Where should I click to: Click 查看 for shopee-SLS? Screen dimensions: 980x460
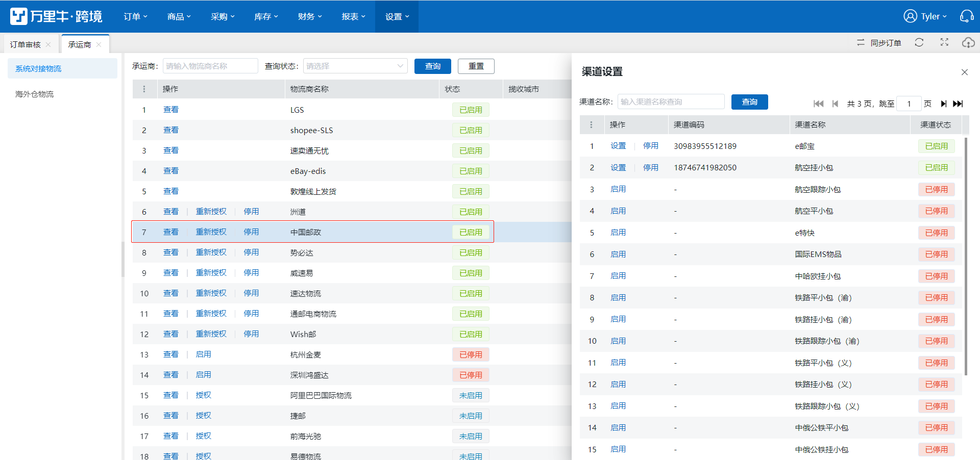pos(171,130)
